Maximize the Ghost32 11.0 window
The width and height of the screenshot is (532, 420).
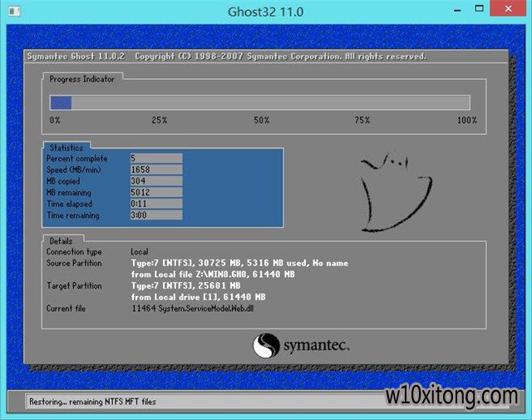click(x=479, y=9)
